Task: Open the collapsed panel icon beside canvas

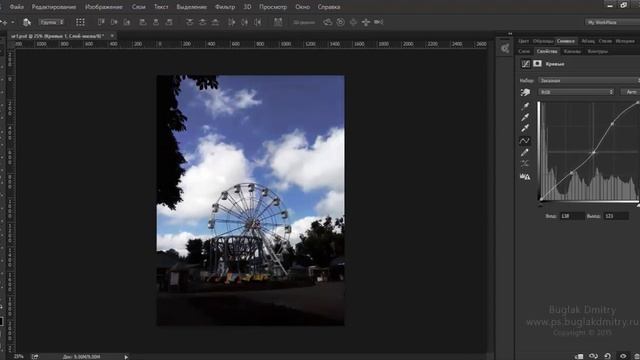Action: pos(505,49)
